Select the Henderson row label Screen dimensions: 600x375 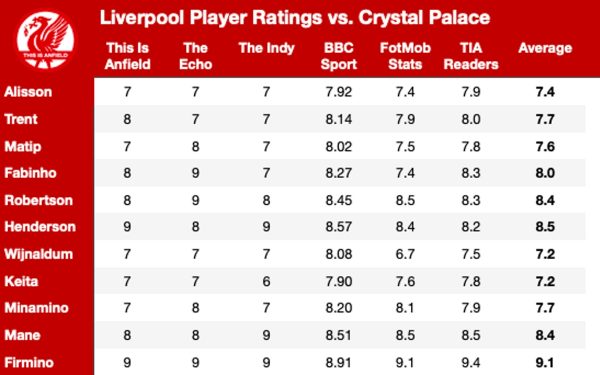point(40,227)
